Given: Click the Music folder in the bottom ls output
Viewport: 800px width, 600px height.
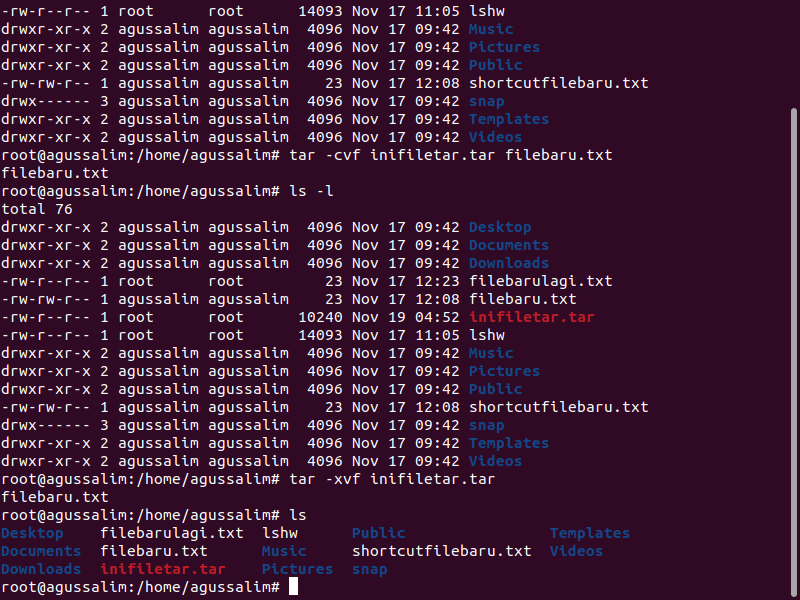Looking at the screenshot, I should 284,551.
